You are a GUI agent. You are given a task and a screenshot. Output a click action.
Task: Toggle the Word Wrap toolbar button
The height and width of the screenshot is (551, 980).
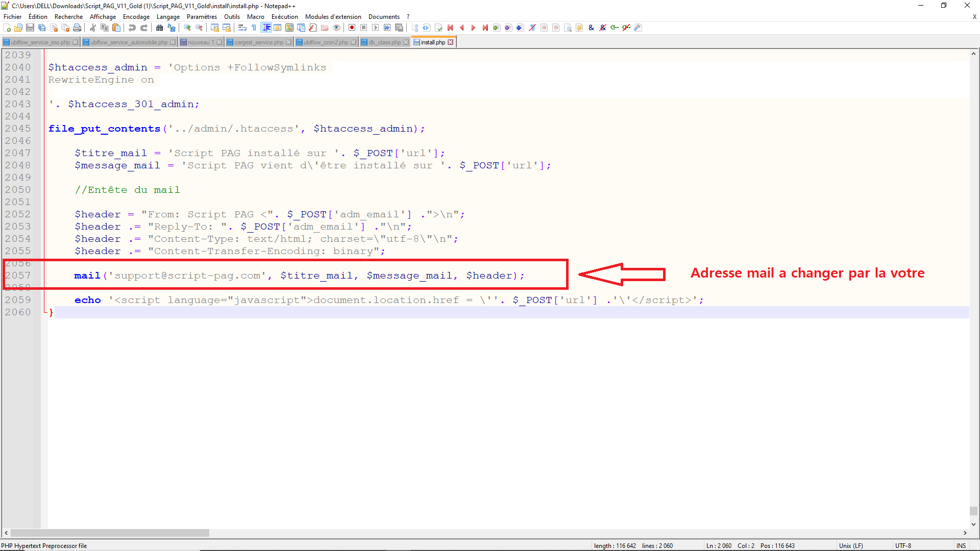[x=242, y=28]
